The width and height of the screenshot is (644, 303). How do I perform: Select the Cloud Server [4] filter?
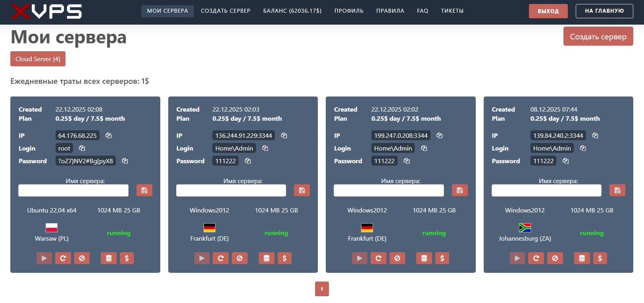(38, 59)
